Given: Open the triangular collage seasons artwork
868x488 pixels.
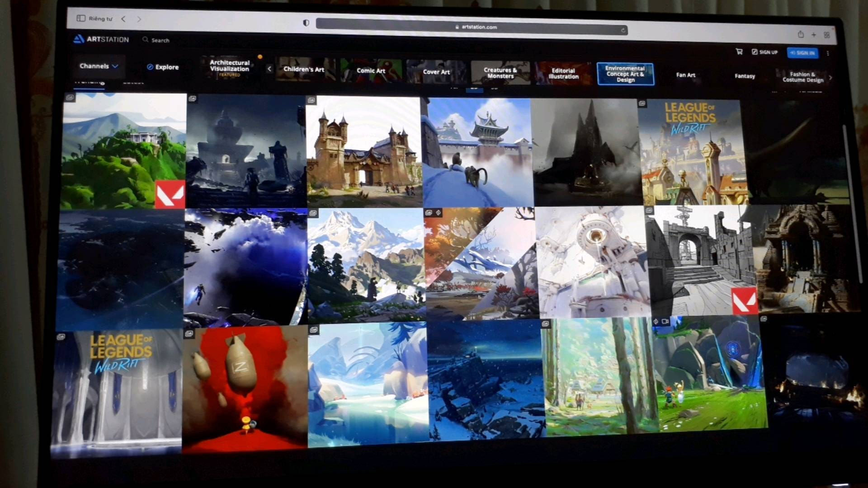Looking at the screenshot, I should coord(481,263).
